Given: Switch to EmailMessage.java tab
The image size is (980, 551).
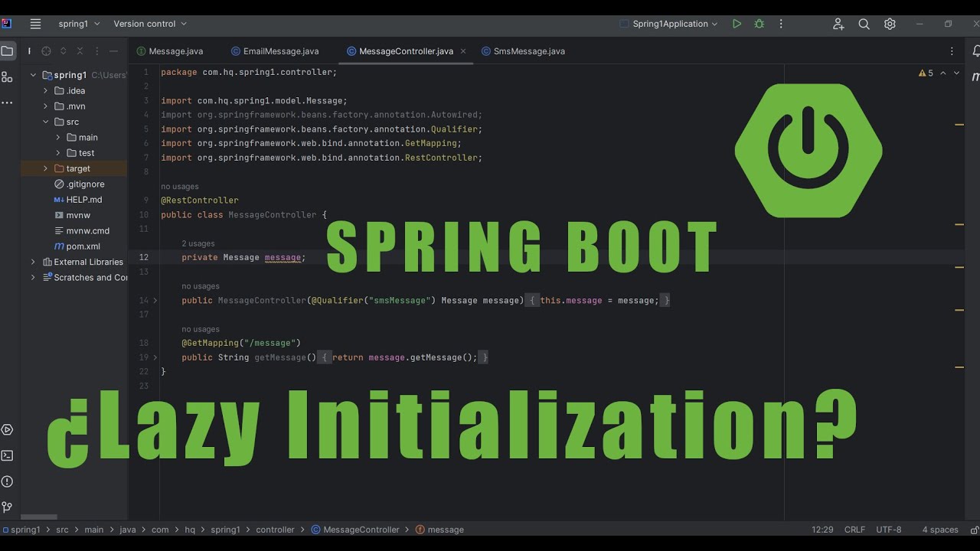Looking at the screenshot, I should pyautogui.click(x=275, y=51).
